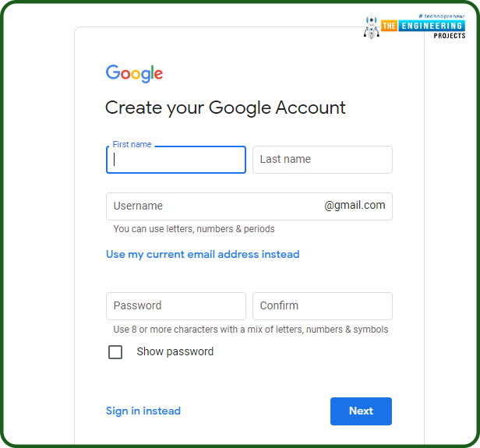Click the @gmail.com suffix text
This screenshot has width=480, height=448.
355,206
